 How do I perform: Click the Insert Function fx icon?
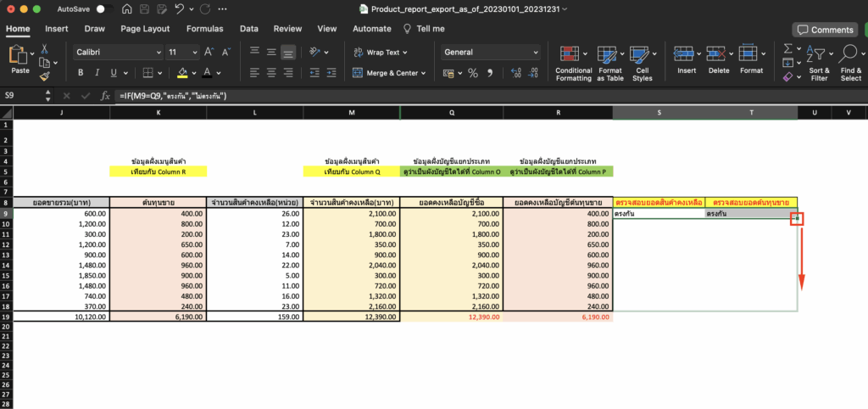(x=105, y=96)
